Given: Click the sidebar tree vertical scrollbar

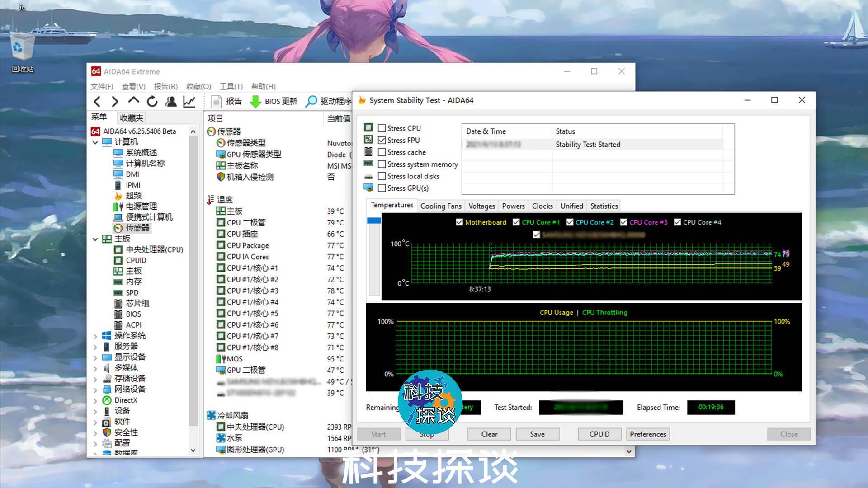Looking at the screenshot, I should (x=193, y=280).
